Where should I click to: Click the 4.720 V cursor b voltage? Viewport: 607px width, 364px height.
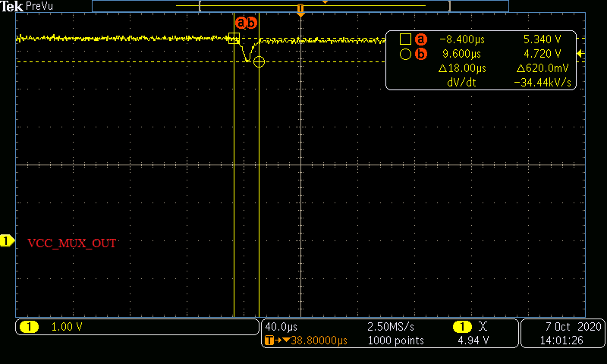[x=542, y=54]
